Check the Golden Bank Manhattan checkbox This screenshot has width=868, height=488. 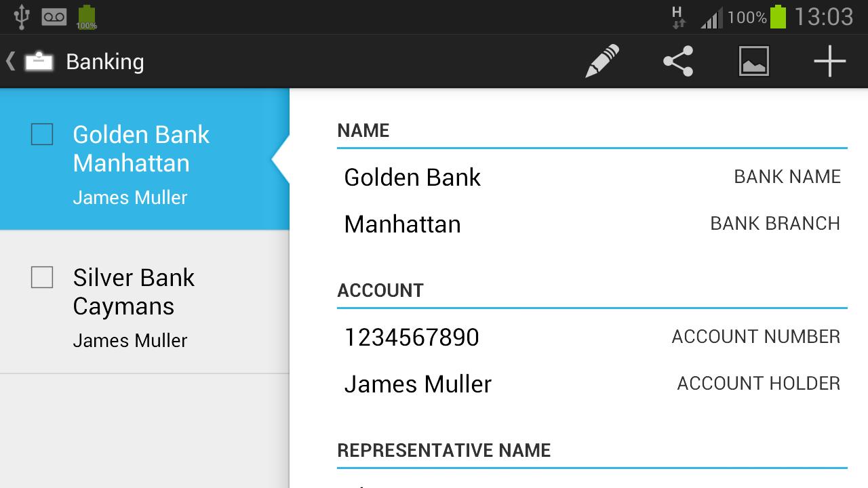coord(42,134)
